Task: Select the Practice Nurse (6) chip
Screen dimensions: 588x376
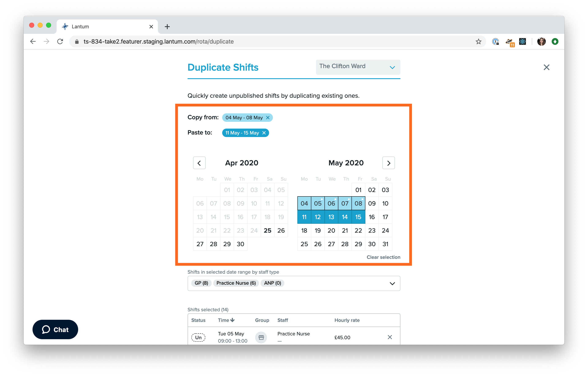Action: [236, 283]
